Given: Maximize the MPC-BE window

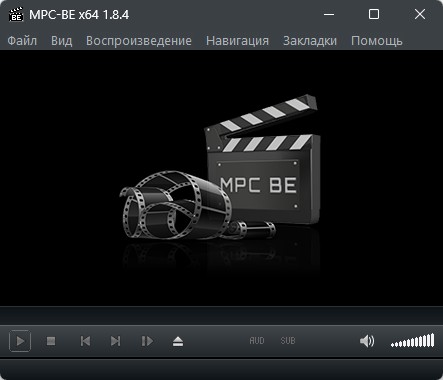Looking at the screenshot, I should point(374,14).
